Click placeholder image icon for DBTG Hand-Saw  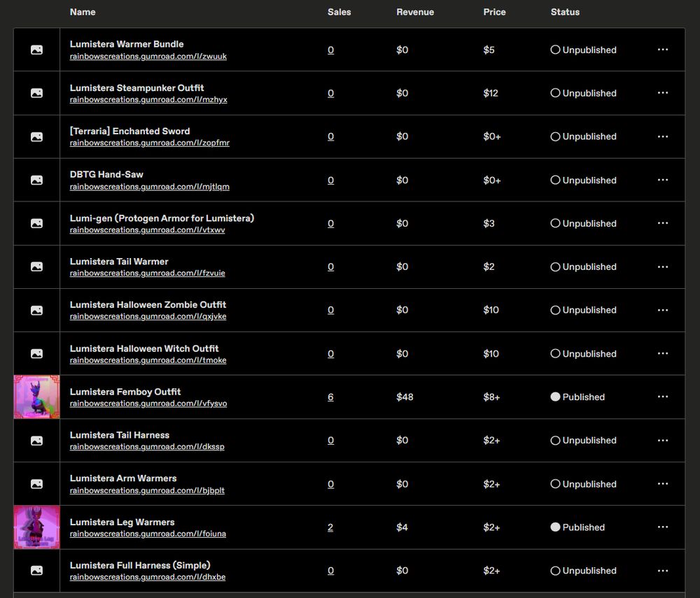click(36, 180)
